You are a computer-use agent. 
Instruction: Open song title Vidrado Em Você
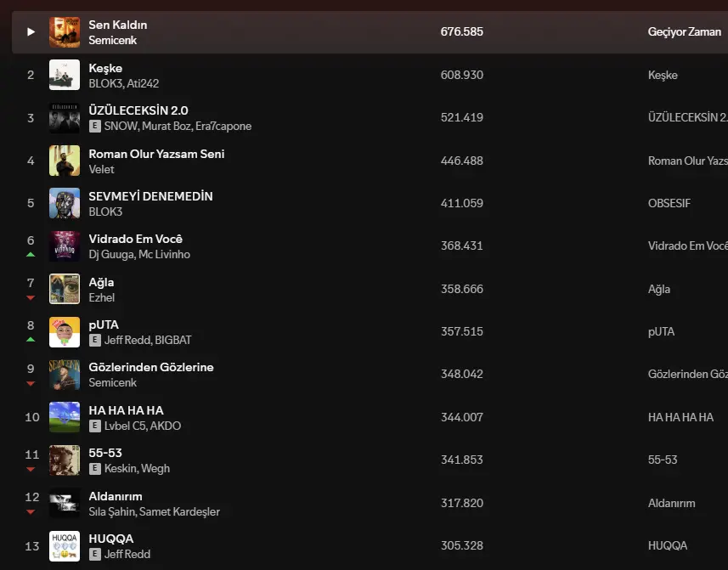pos(136,239)
